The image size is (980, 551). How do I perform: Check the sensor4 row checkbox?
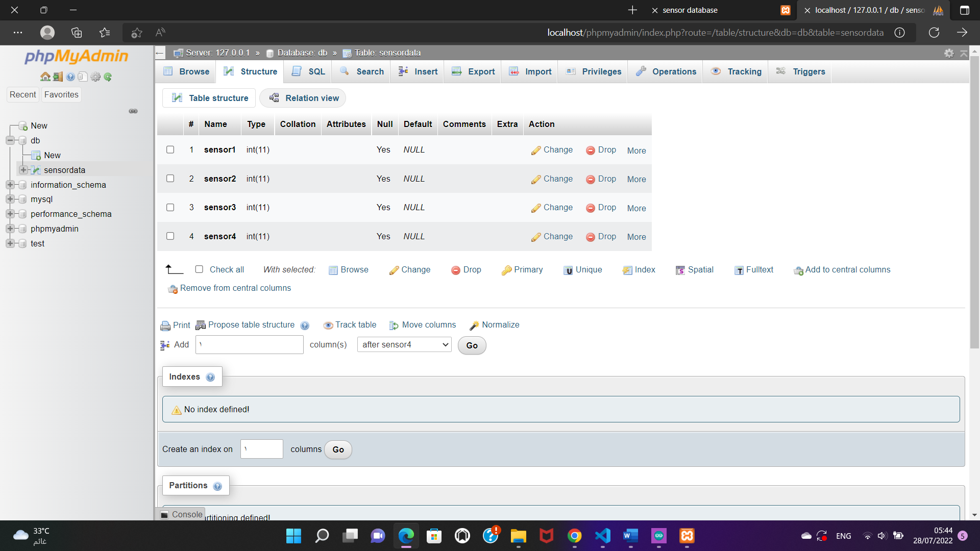170,236
